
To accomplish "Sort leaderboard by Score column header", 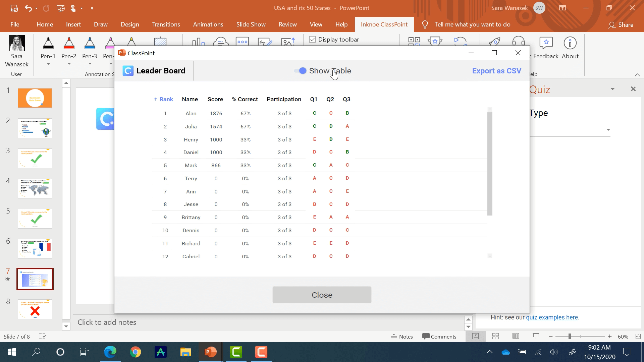I will point(215,99).
